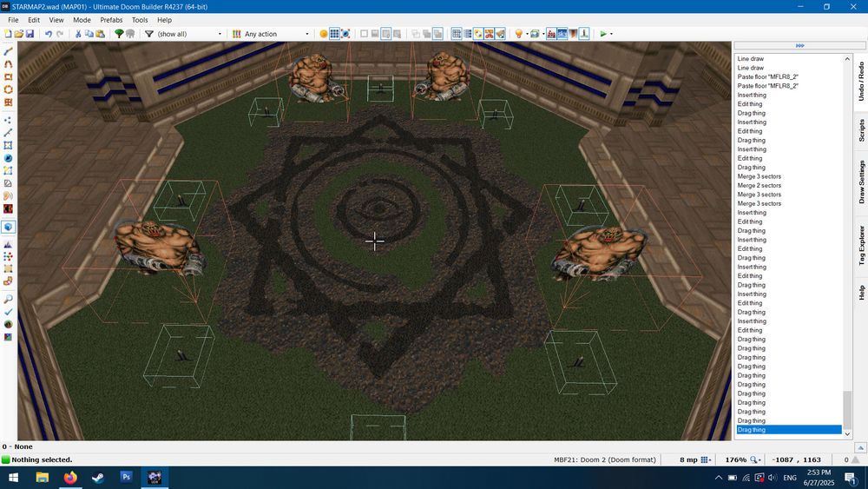Toggle the orange circle toolbar button

[x=324, y=34]
